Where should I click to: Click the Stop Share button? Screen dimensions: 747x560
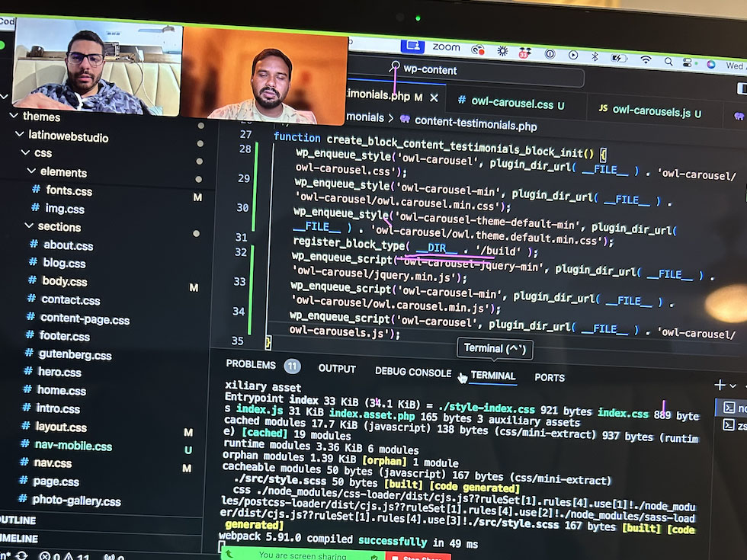click(x=418, y=557)
